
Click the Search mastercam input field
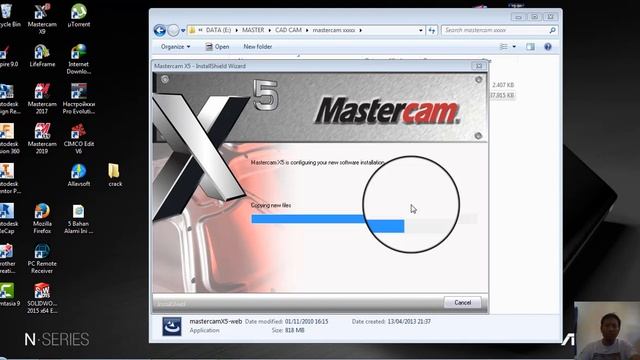click(495, 30)
